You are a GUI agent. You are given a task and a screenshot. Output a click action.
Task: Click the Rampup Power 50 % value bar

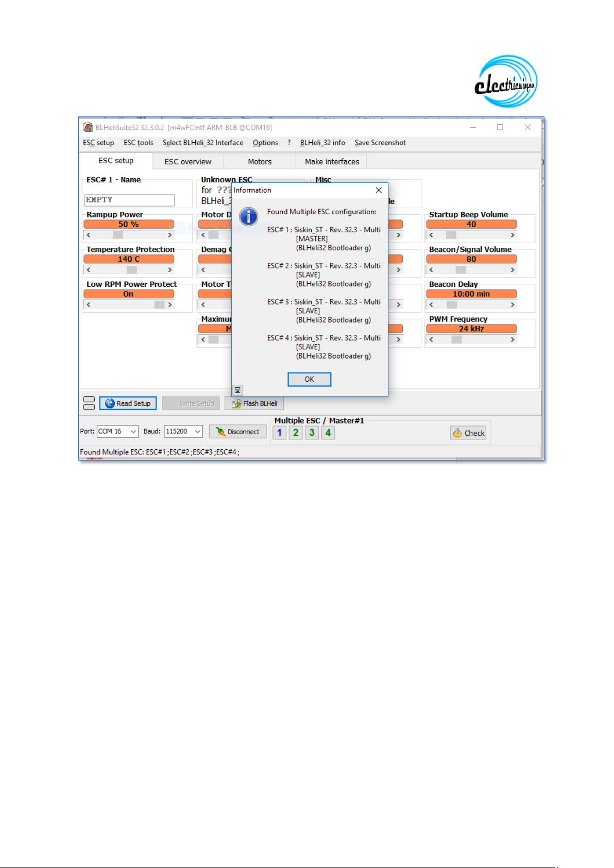(129, 224)
